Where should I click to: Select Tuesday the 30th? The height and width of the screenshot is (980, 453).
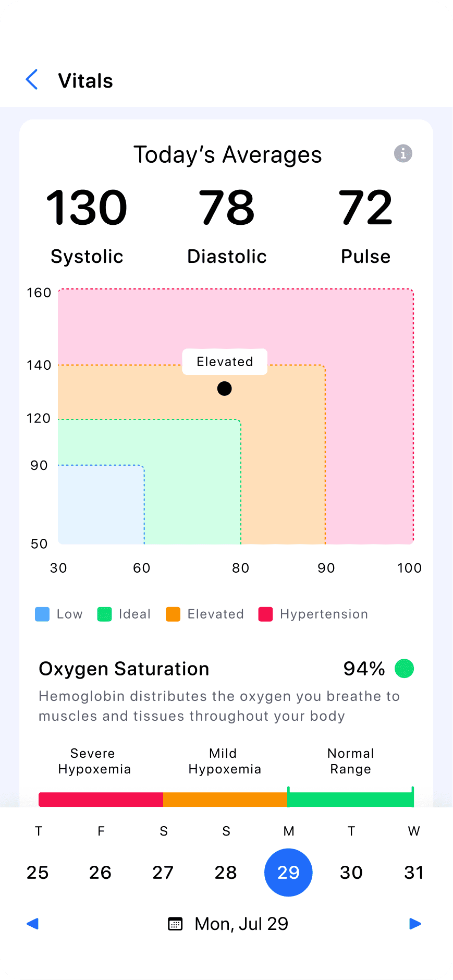(x=351, y=872)
